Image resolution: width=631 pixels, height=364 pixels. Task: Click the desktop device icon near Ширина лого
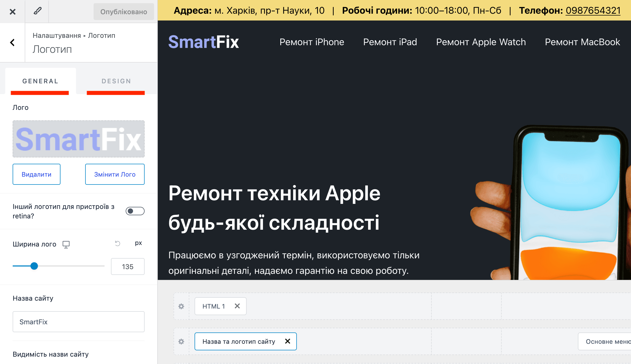tap(66, 244)
